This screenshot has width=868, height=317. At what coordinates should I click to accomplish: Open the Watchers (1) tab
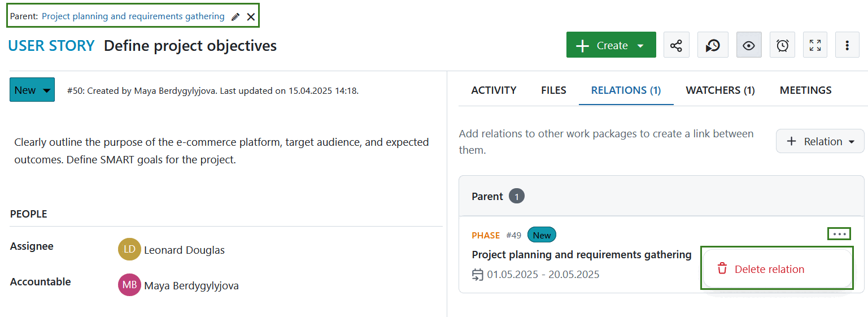(720, 90)
